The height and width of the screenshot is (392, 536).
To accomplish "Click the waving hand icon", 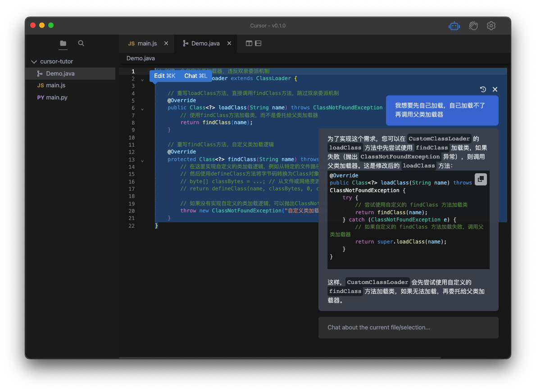I will coord(473,26).
